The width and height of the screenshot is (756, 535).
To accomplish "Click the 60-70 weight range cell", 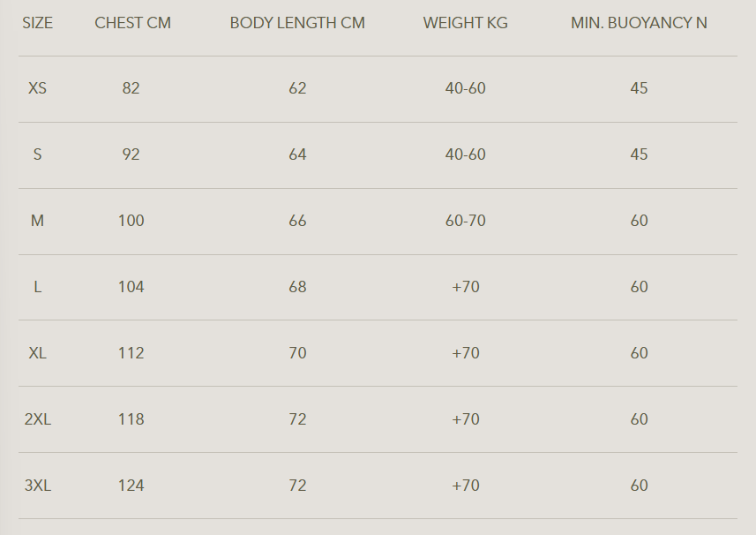I will [465, 221].
